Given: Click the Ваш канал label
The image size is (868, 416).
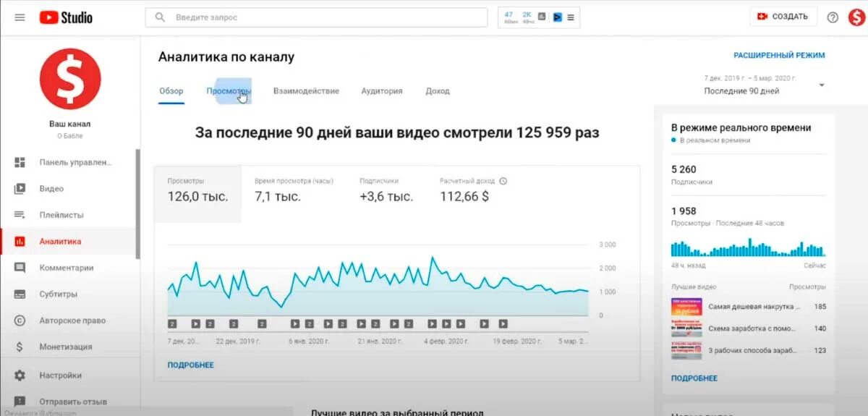Looking at the screenshot, I should (70, 124).
